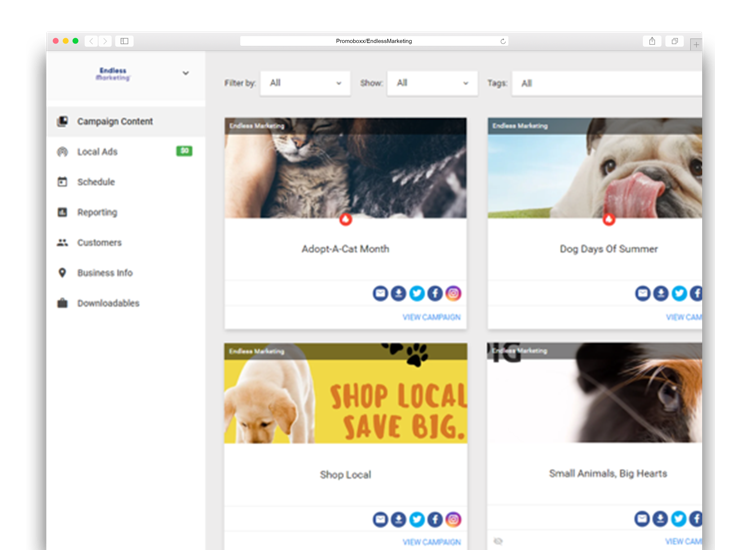Click the red flame badge on Dog Days Of Summer
This screenshot has height=550, width=740.
[x=609, y=220]
